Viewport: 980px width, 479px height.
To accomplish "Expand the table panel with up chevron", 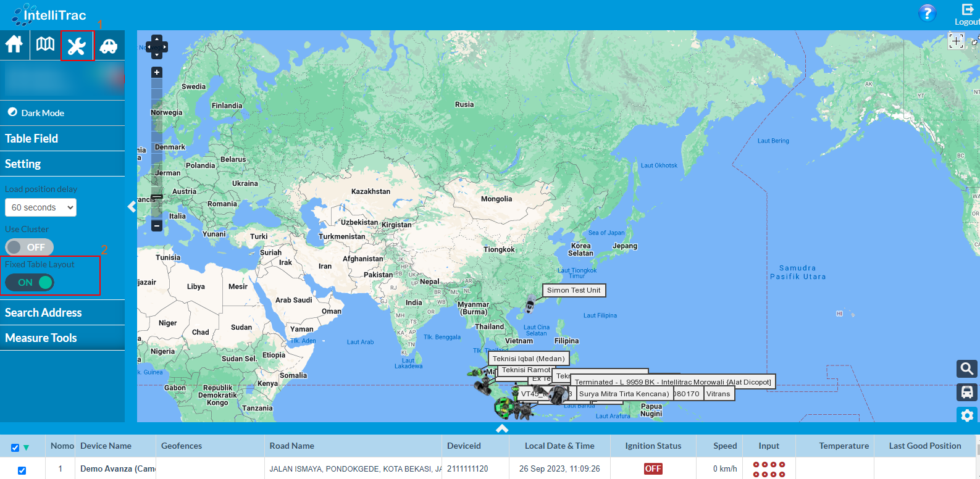I will 502,428.
